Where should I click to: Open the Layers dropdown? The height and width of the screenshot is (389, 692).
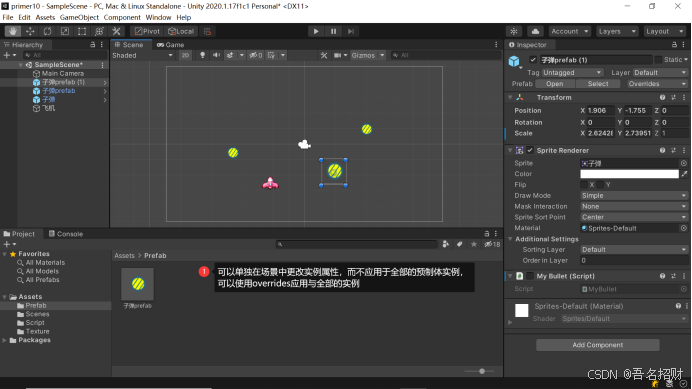pyautogui.click(x=617, y=31)
